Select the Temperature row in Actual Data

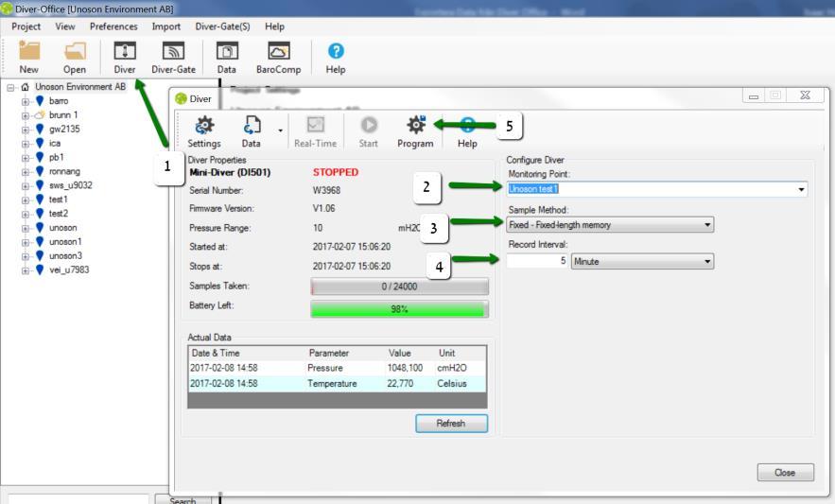tap(337, 384)
